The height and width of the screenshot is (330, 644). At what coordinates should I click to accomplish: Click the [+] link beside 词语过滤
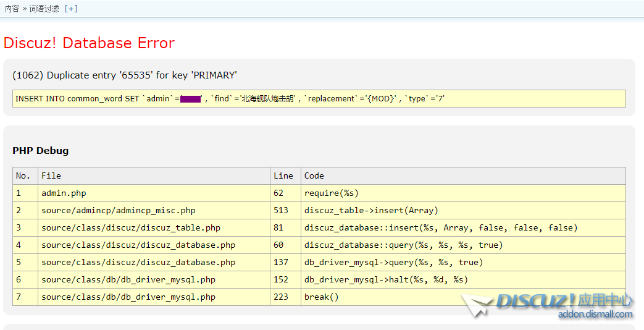coord(71,9)
